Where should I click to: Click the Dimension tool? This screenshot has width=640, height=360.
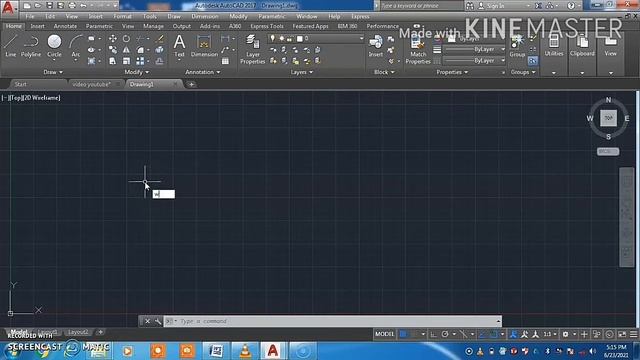204,46
